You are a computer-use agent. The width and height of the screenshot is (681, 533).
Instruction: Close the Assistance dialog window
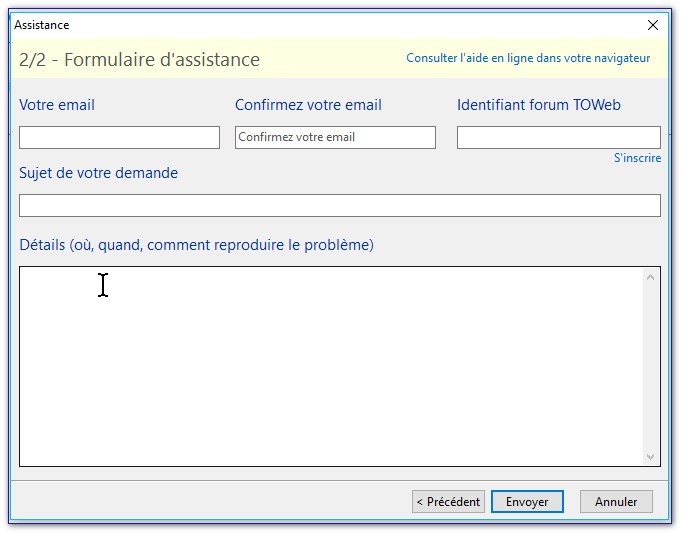[653, 25]
